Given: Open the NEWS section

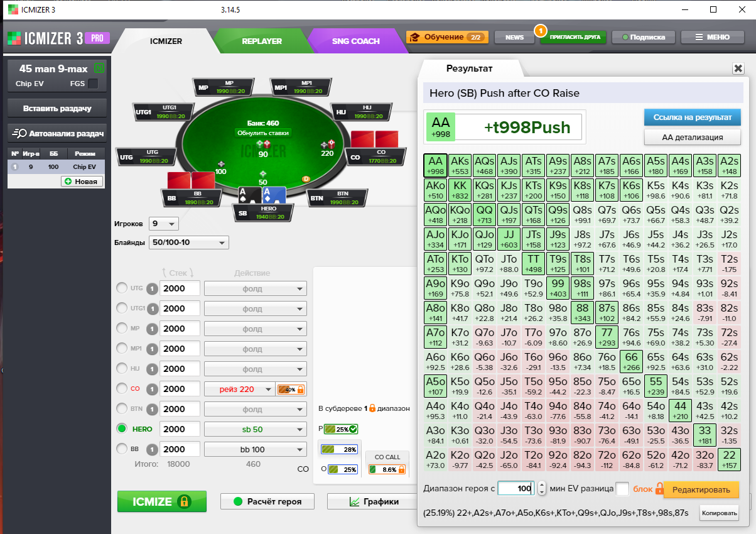Looking at the screenshot, I should point(514,37).
